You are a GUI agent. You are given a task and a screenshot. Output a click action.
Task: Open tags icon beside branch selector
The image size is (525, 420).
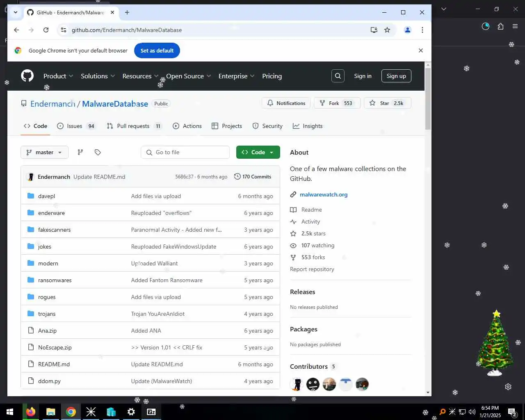point(98,152)
